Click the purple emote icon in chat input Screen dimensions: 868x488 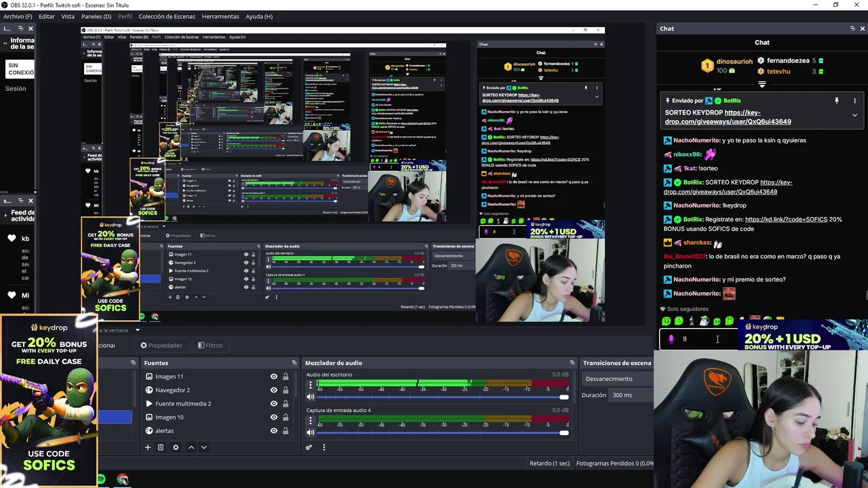click(671, 339)
